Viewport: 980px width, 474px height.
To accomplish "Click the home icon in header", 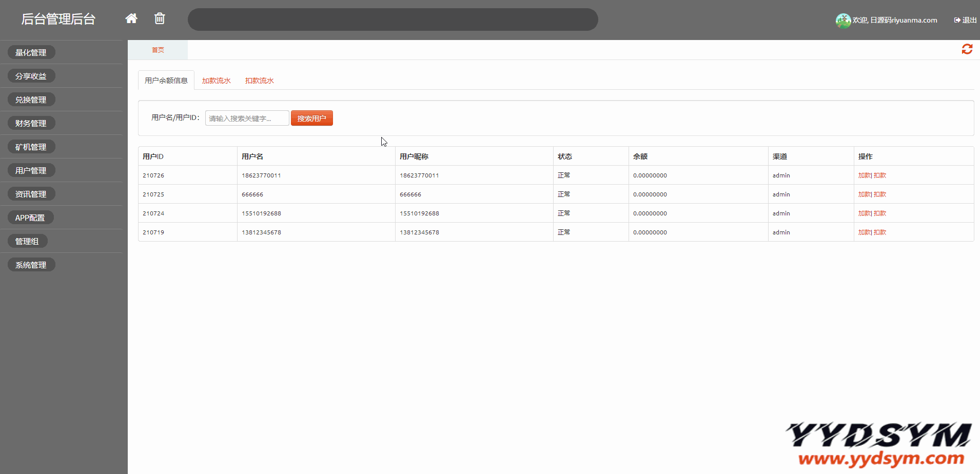I will coord(131,19).
